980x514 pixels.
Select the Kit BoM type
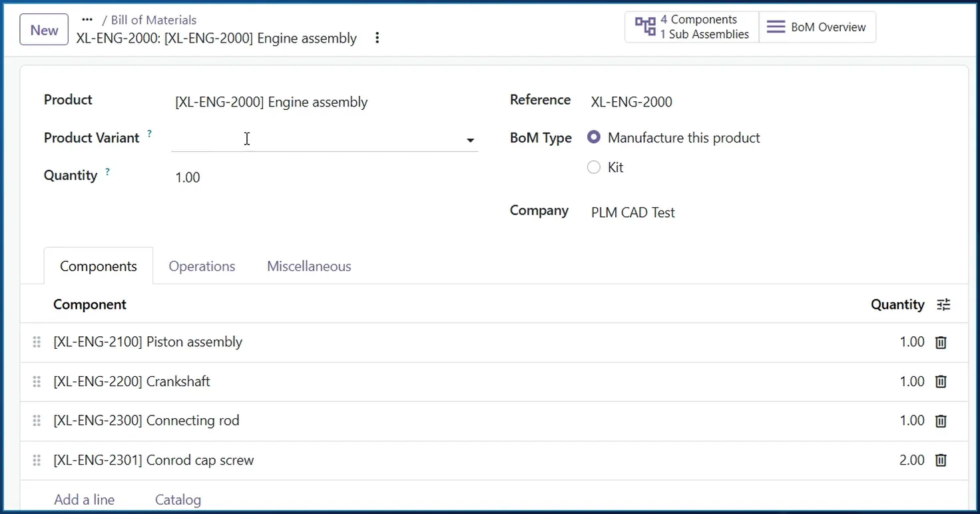[594, 167]
